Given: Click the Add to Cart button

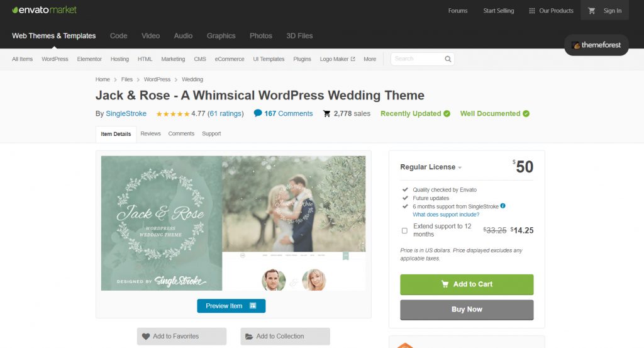Looking at the screenshot, I should (467, 284).
